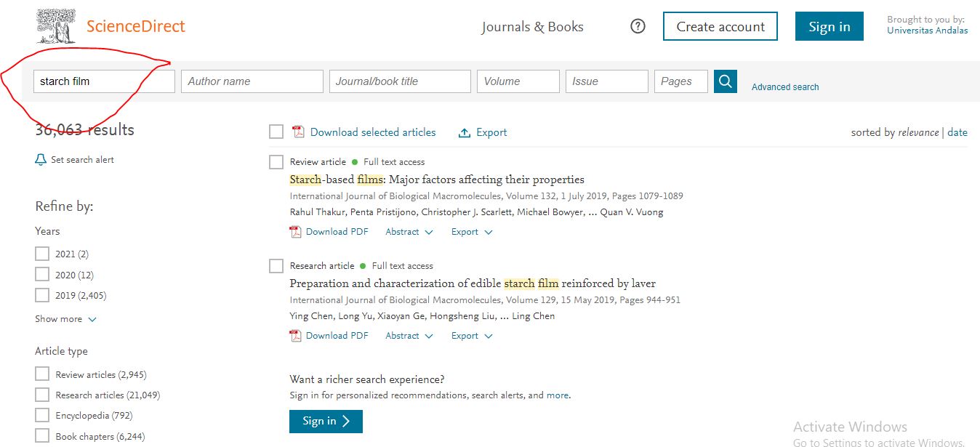This screenshot has width=980, height=447.
Task: Click the Sign in button in header
Action: [830, 26]
